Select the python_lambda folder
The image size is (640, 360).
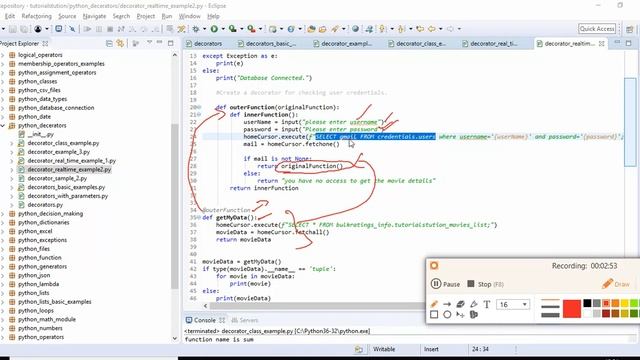(x=38, y=284)
